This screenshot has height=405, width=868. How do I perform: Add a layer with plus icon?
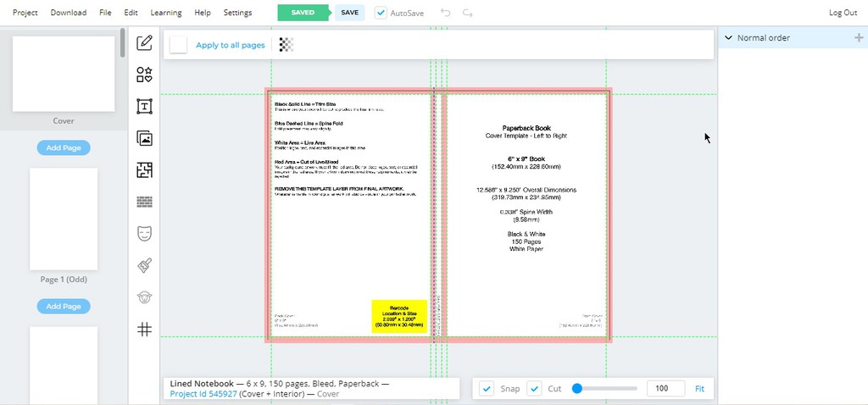[859, 37]
